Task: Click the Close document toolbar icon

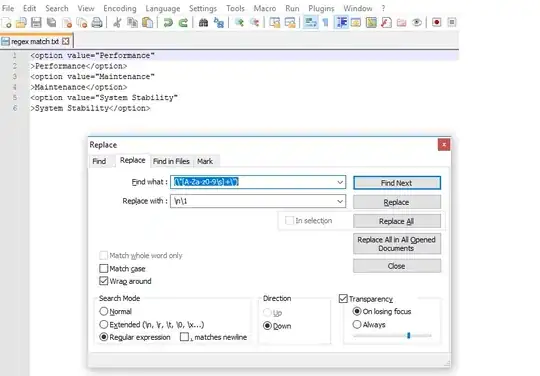Action: [x=67, y=23]
